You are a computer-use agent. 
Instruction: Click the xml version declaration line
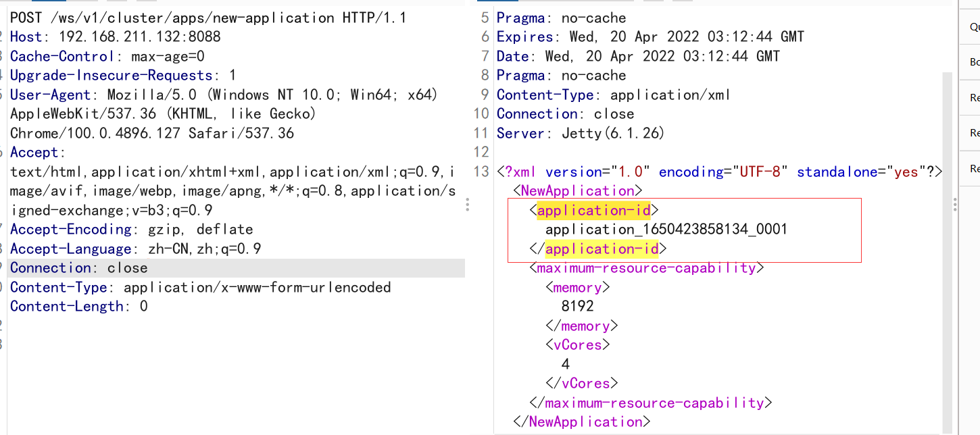pyautogui.click(x=719, y=172)
